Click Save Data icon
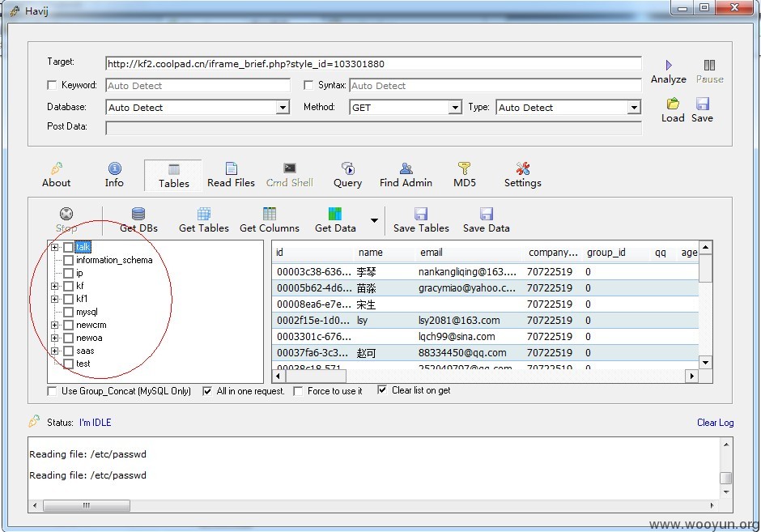Image resolution: width=761 pixels, height=532 pixels. [487, 214]
